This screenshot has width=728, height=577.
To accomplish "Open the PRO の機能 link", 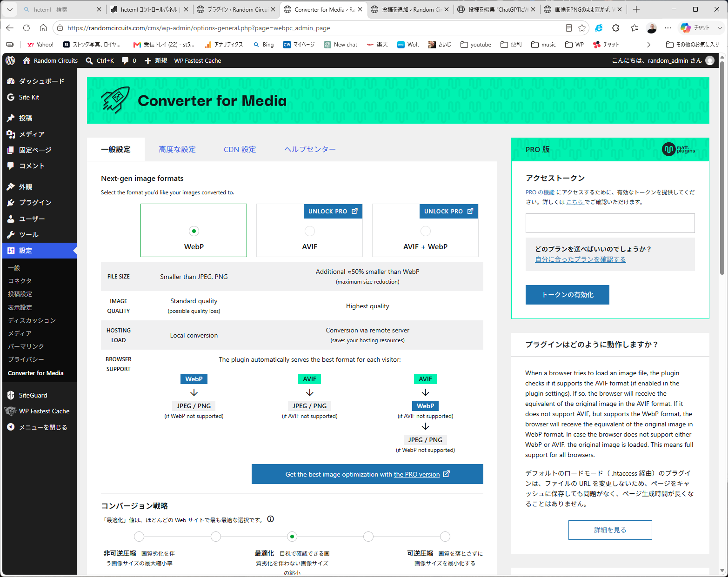I will (x=540, y=192).
